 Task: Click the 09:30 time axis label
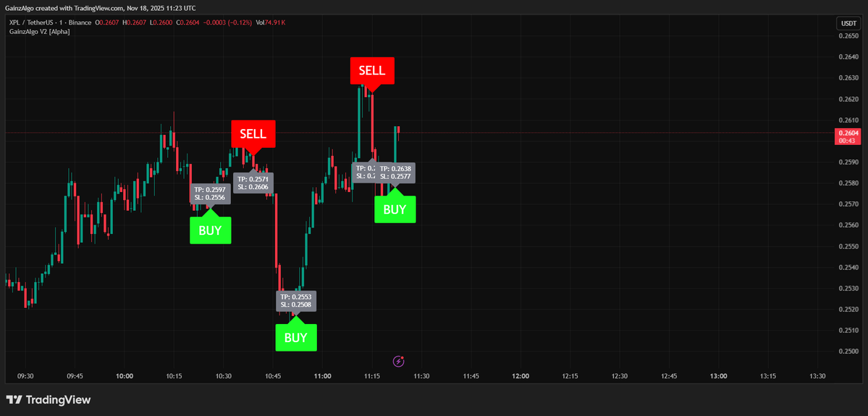[25, 376]
